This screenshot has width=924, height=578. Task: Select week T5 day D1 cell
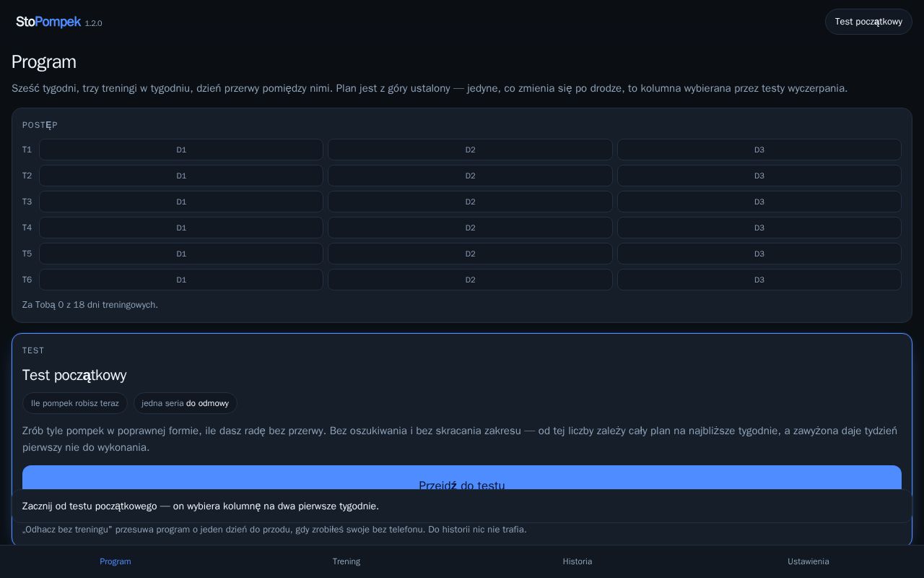click(x=181, y=254)
